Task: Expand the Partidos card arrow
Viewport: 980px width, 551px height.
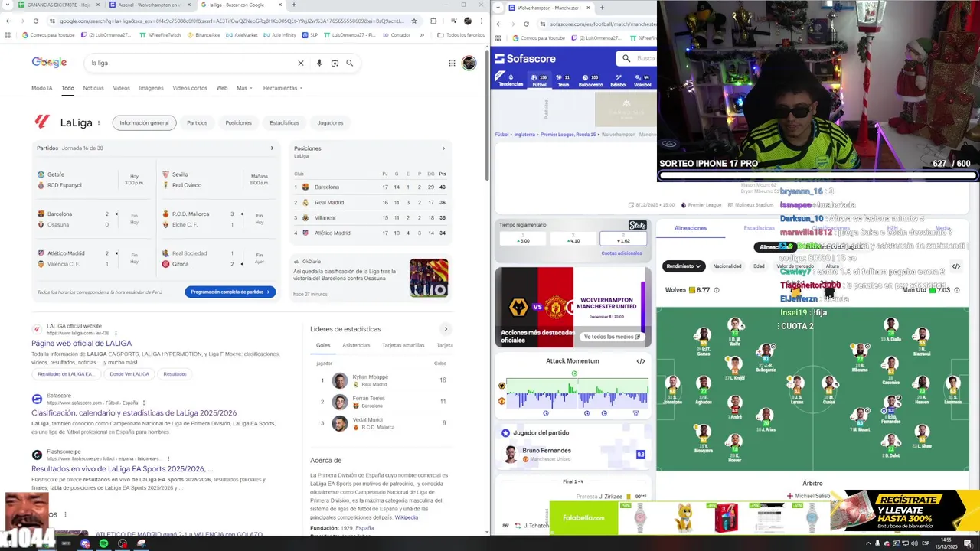Action: (x=272, y=148)
